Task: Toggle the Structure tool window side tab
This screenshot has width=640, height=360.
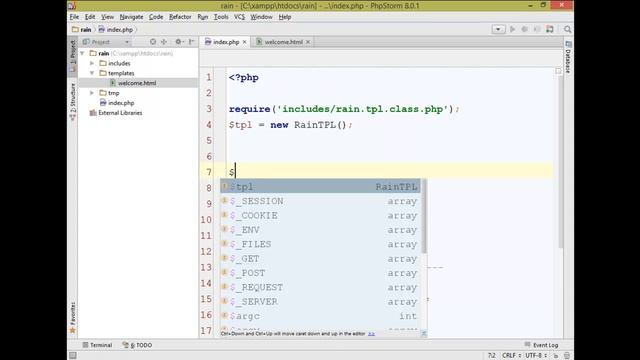Action: pyautogui.click(x=72, y=102)
